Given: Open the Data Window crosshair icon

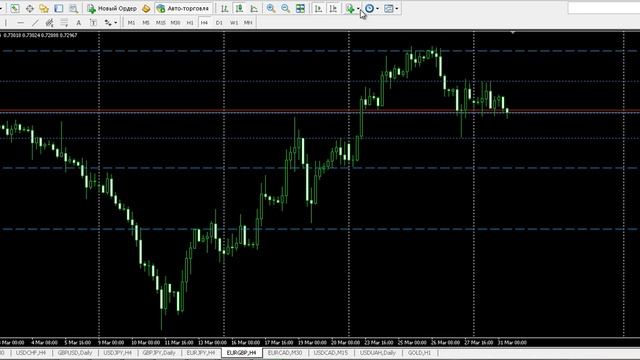Looking at the screenshot, I should click(30, 8).
